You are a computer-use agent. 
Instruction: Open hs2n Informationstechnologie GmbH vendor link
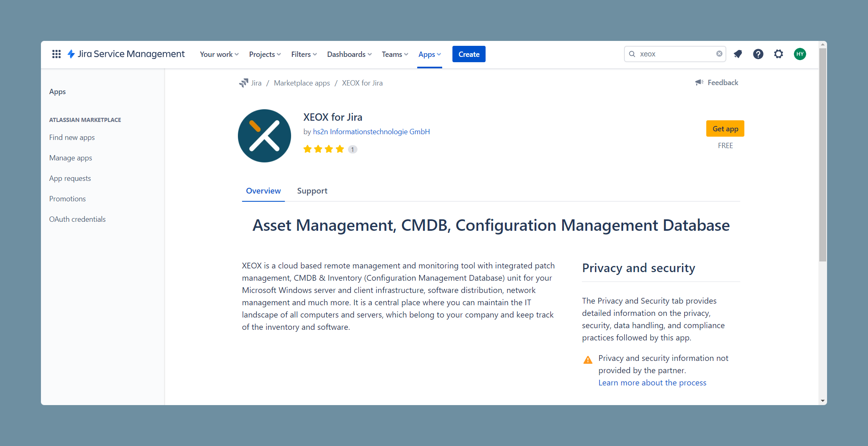point(371,132)
